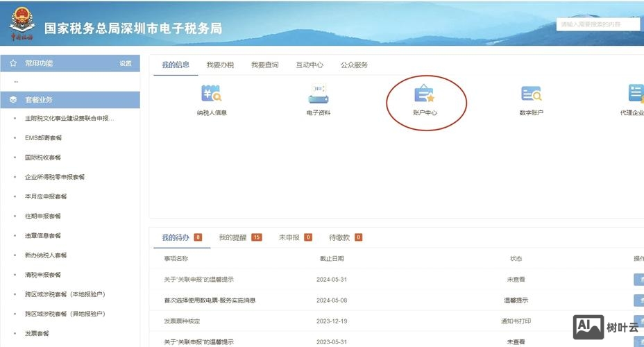
Task: Click the 温馨提示 status cell
Action: pyautogui.click(x=516, y=301)
